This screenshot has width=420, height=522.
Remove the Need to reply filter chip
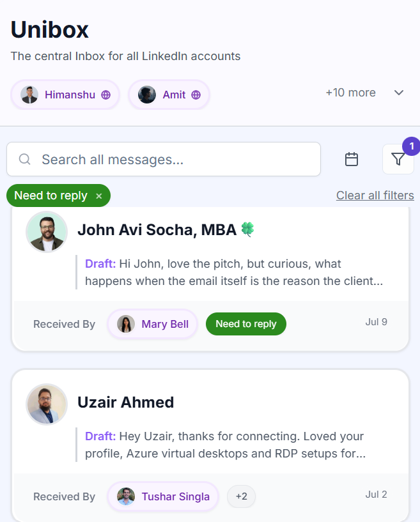[99, 196]
